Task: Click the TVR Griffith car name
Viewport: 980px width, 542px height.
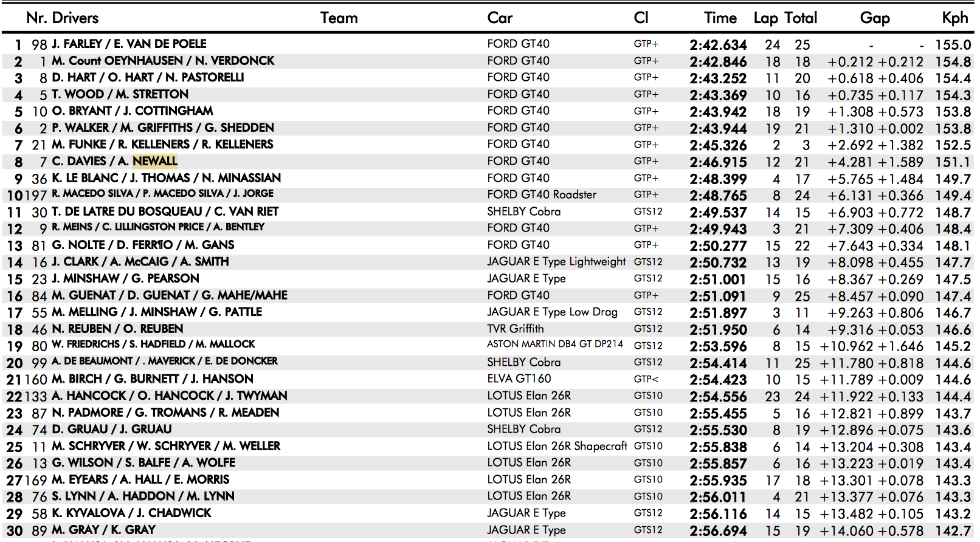Action: point(516,329)
